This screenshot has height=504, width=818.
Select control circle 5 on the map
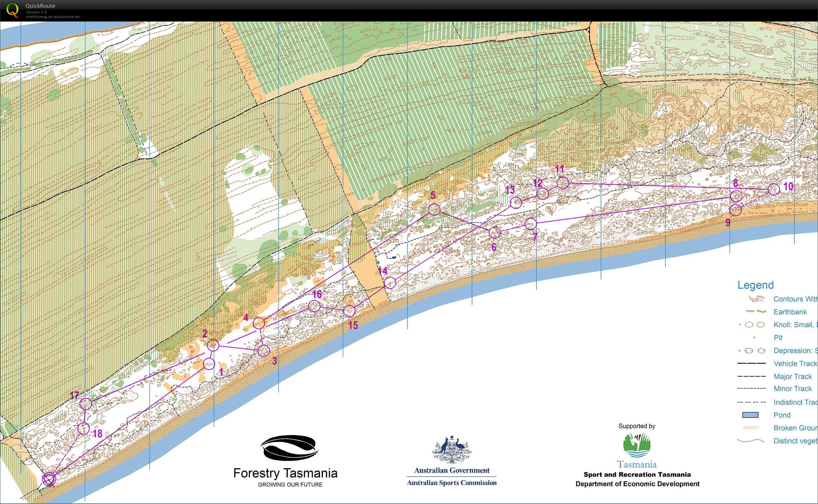pos(434,209)
